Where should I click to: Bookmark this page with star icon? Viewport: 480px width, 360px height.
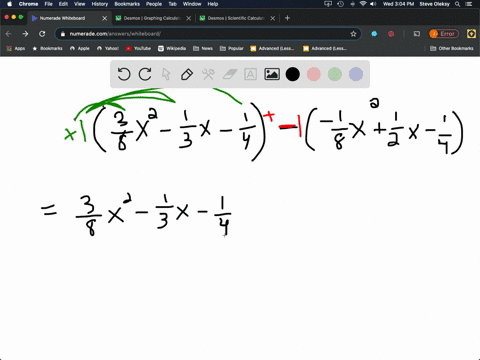tap(353, 34)
